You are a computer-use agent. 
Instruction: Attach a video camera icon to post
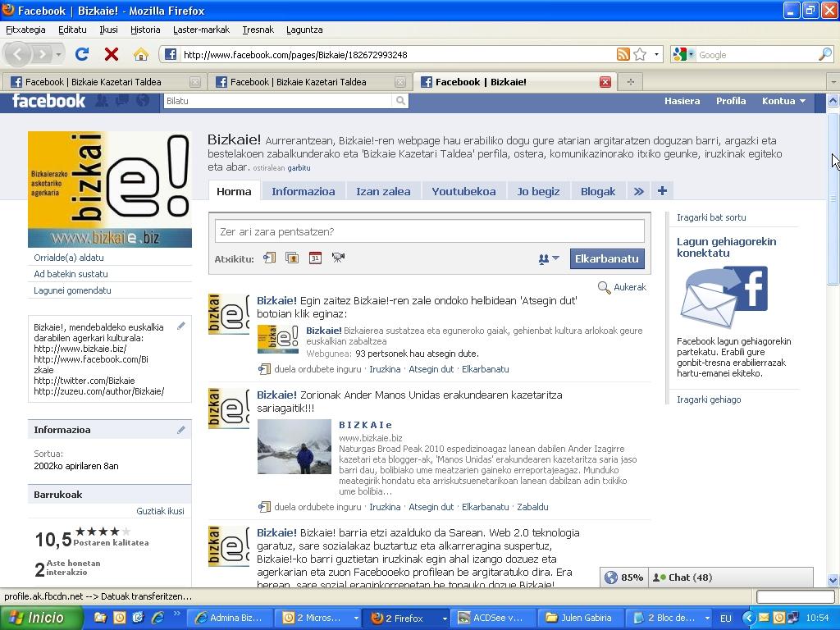[x=338, y=258]
